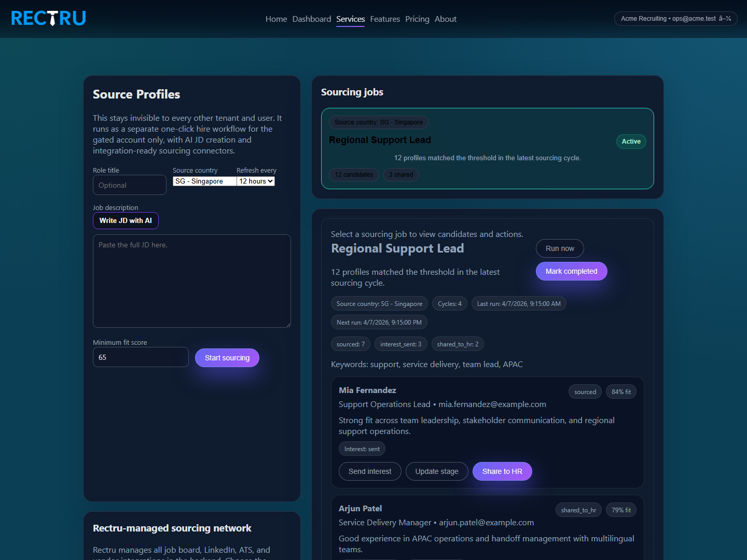Click the RECTRU logo

[48, 18]
